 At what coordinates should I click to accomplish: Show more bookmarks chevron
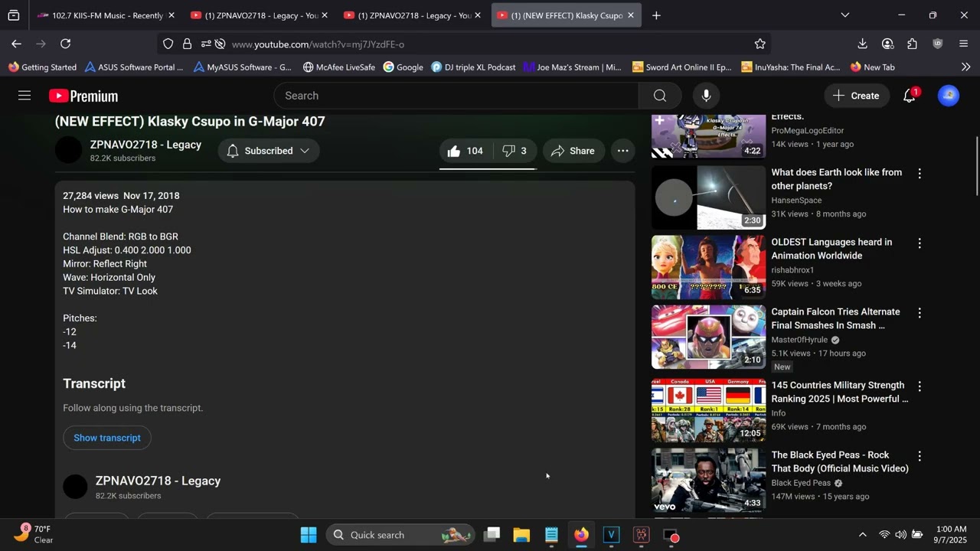965,67
